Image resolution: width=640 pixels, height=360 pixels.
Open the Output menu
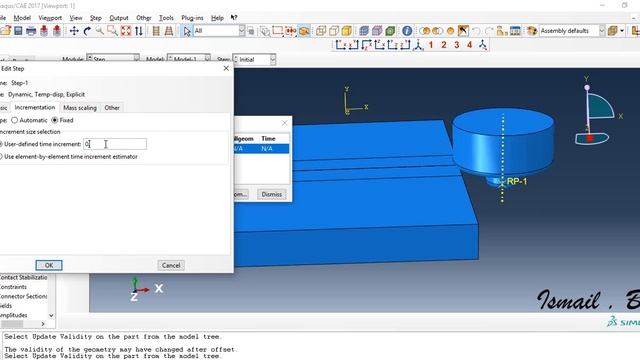tap(119, 18)
